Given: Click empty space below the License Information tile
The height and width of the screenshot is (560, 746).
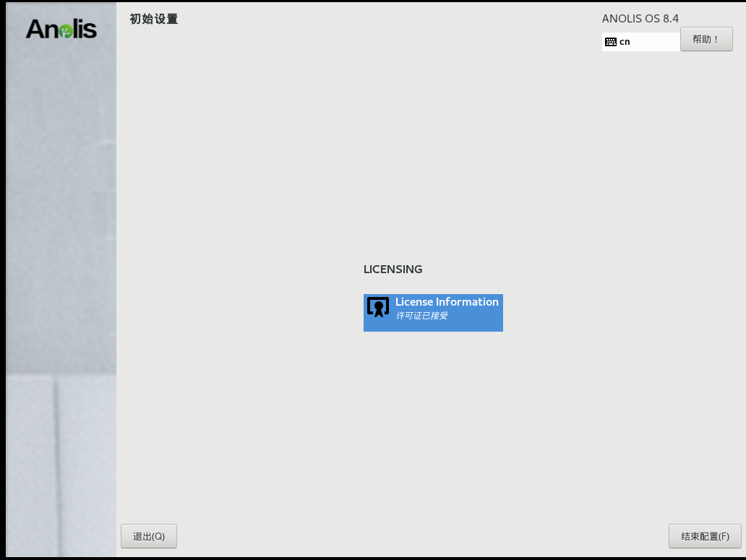Looking at the screenshot, I should tap(433, 405).
